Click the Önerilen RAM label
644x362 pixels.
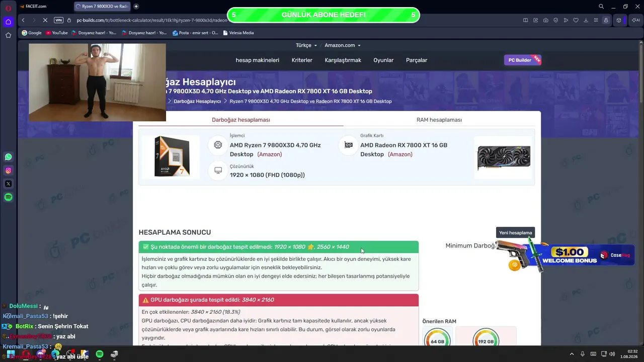pos(439,321)
